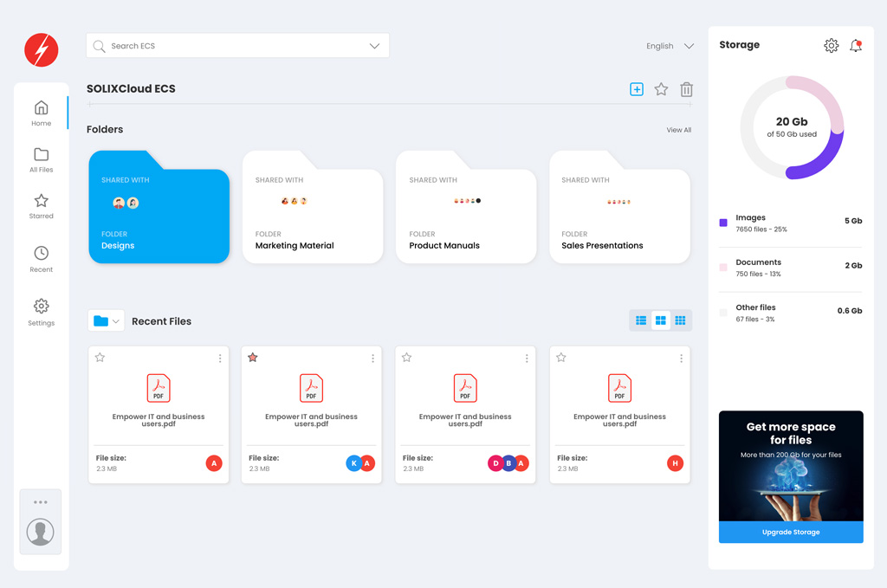Click the trash bin delete icon

686,89
